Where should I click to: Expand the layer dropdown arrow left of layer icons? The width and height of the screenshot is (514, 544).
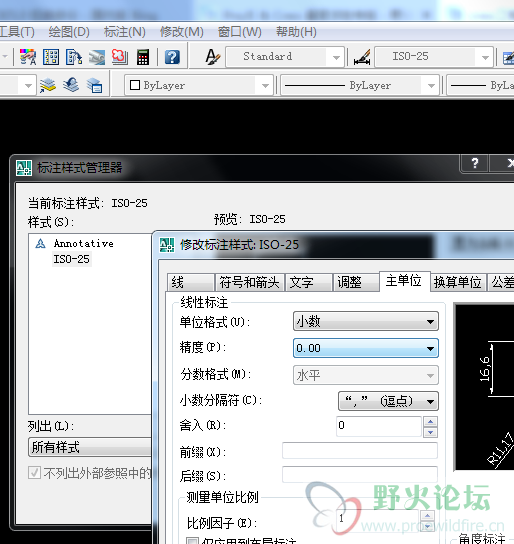tap(28, 85)
